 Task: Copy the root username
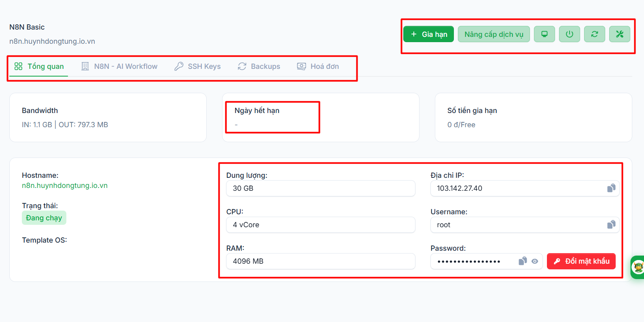[x=611, y=224]
